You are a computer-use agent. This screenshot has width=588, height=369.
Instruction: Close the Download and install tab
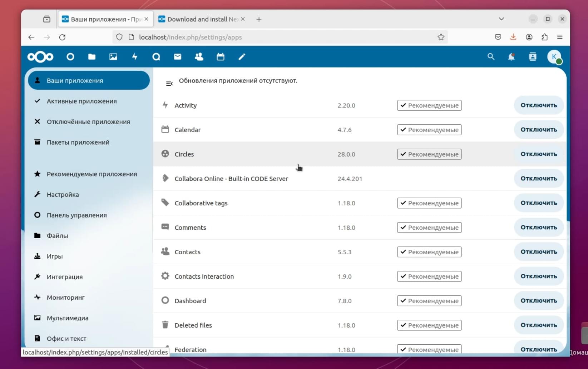coord(243,19)
